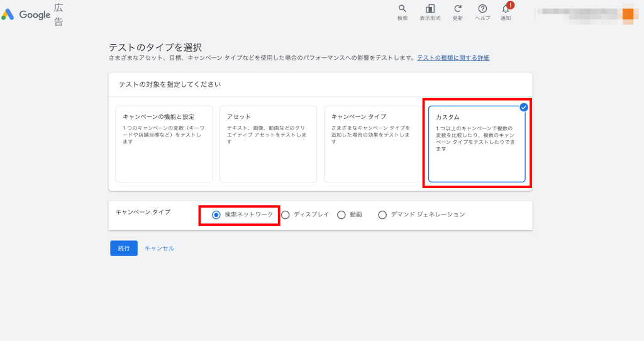Click the キャンセル cancel link
Screen dimensions: 644x341
pyautogui.click(x=159, y=248)
